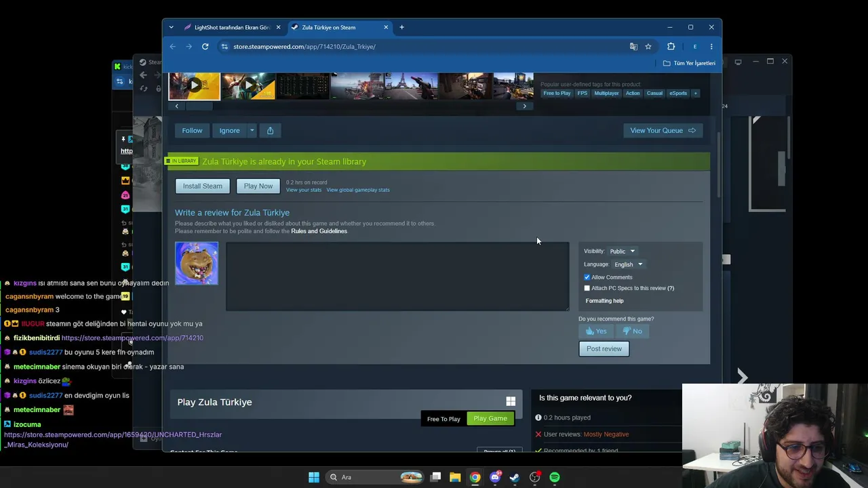Open the Mostly Negative user reviews link
The width and height of the screenshot is (868, 488).
click(606, 434)
